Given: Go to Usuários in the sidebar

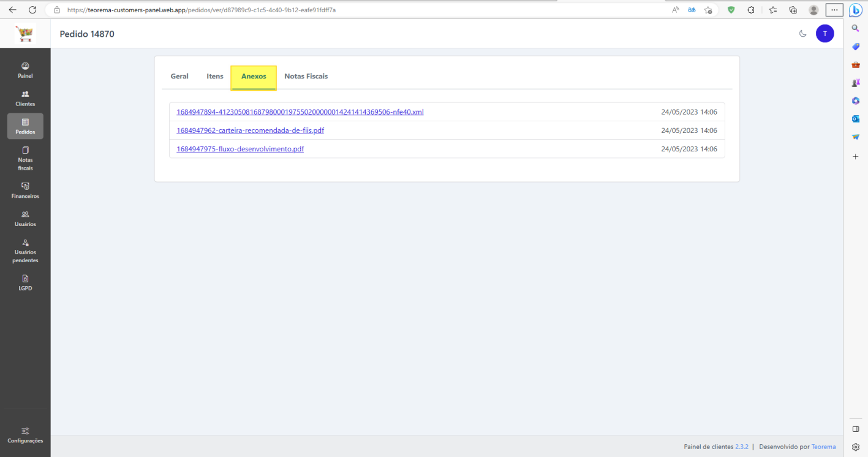Looking at the screenshot, I should tap(25, 219).
